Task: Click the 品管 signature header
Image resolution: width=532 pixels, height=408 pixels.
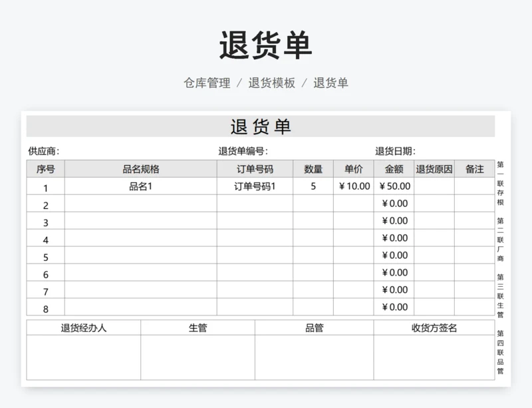Action: [314, 328]
